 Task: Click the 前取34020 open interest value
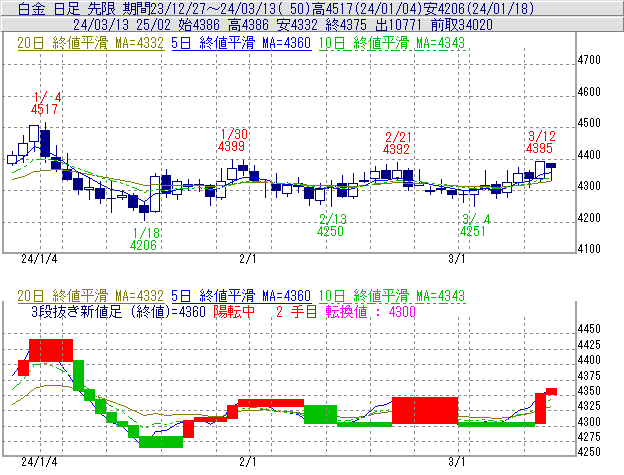coord(462,25)
